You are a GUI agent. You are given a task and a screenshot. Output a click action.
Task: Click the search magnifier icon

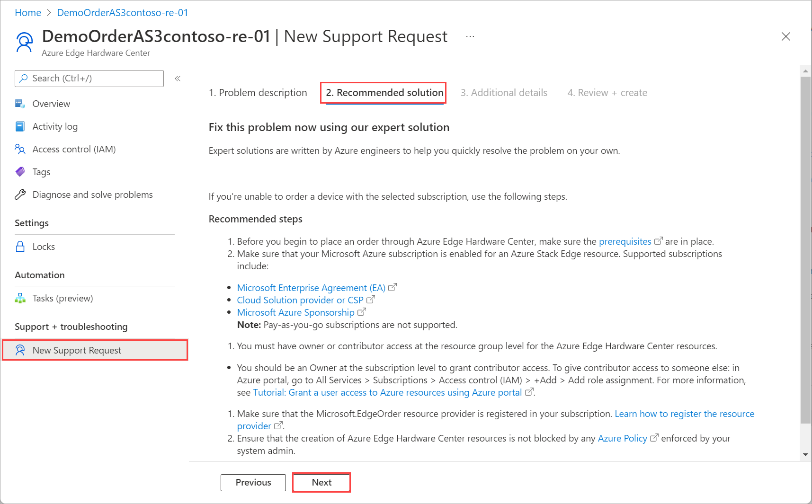tap(24, 78)
